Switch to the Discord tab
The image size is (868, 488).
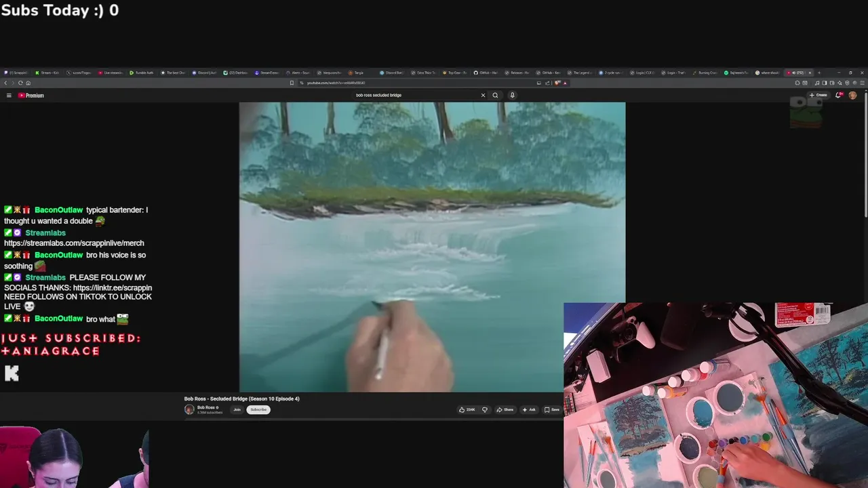pos(205,73)
